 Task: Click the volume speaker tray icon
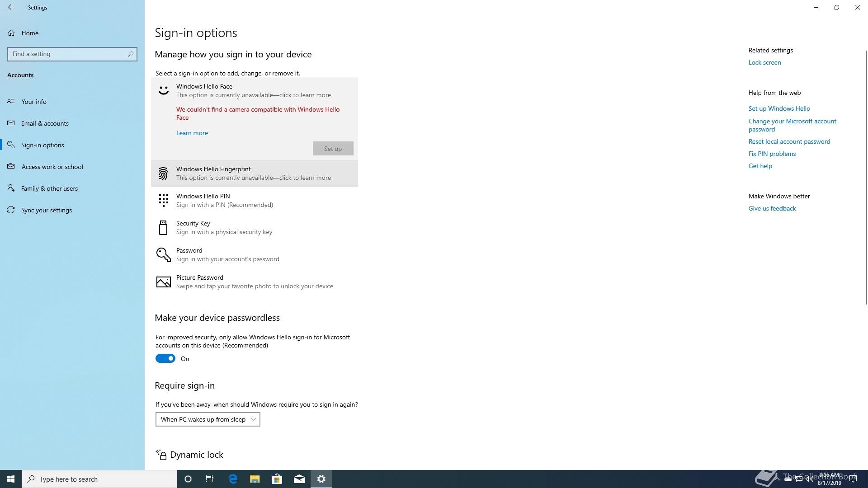click(x=810, y=479)
